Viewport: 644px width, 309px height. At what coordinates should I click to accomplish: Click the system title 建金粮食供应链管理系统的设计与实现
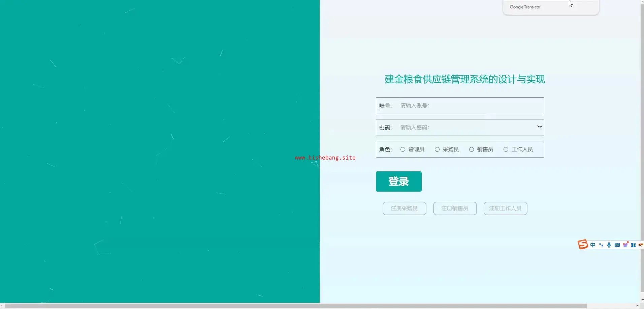[x=465, y=79]
